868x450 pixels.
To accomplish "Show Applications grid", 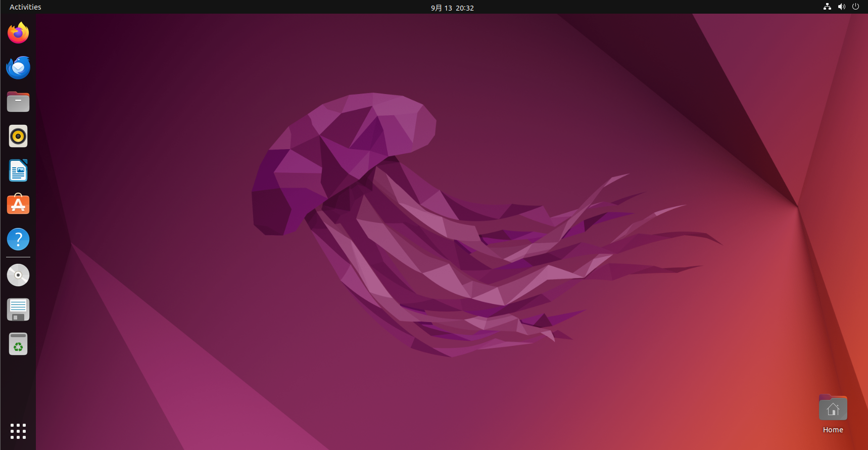I will (x=18, y=431).
